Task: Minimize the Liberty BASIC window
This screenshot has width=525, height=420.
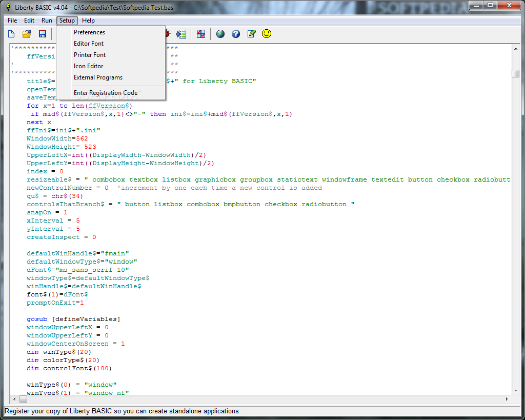Action: point(476,6)
